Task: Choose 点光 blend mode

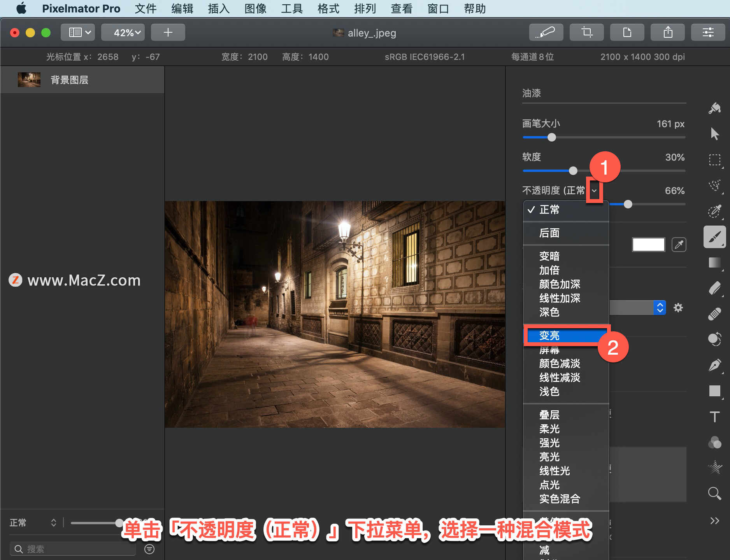Action: pos(566,485)
